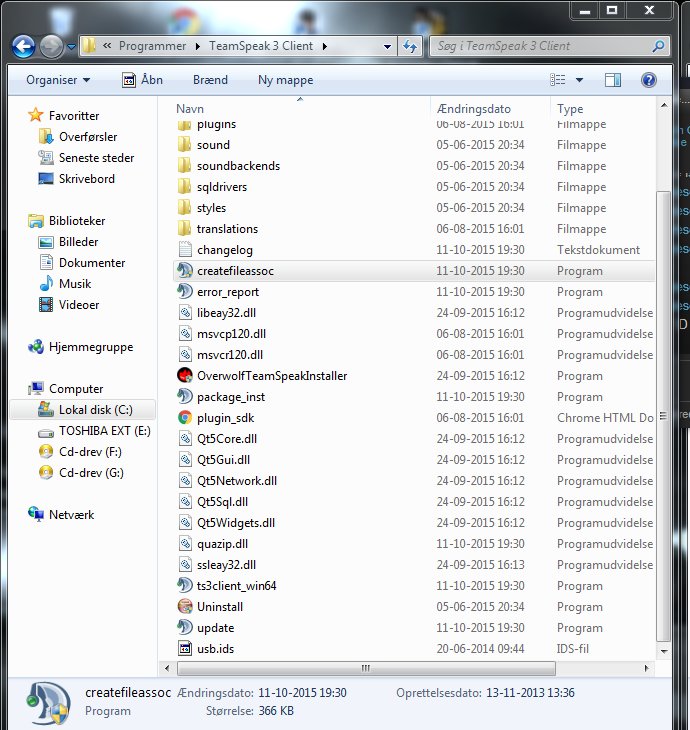Select the sound folder icon
This screenshot has height=730, width=690.
click(x=185, y=145)
